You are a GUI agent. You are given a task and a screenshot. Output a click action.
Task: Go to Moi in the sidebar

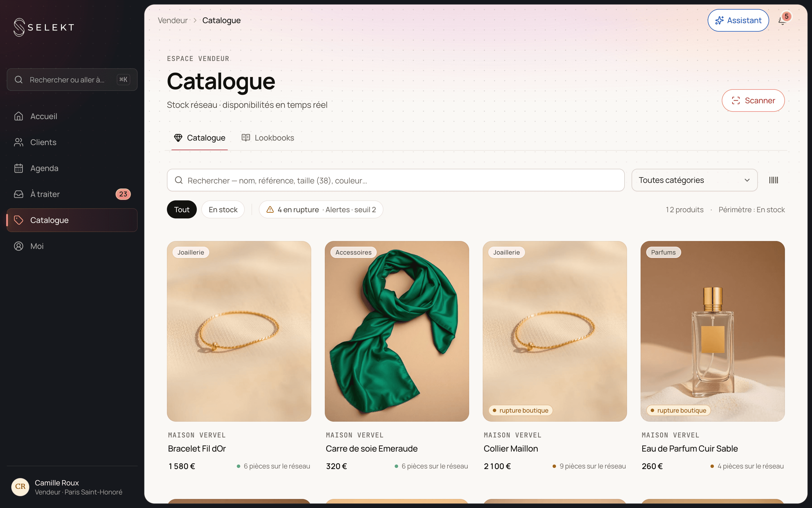click(x=72, y=246)
